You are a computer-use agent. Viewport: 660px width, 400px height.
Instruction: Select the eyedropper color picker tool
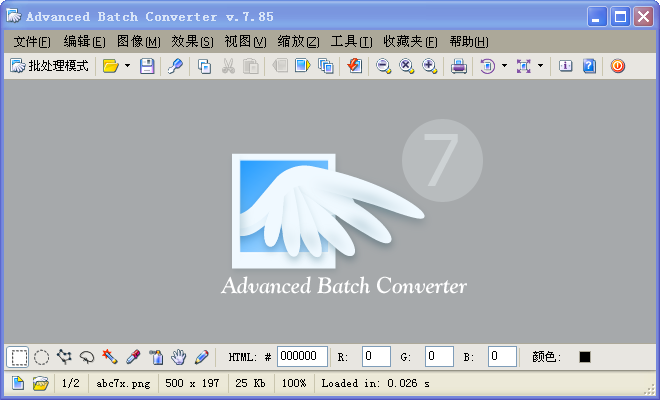(133, 357)
